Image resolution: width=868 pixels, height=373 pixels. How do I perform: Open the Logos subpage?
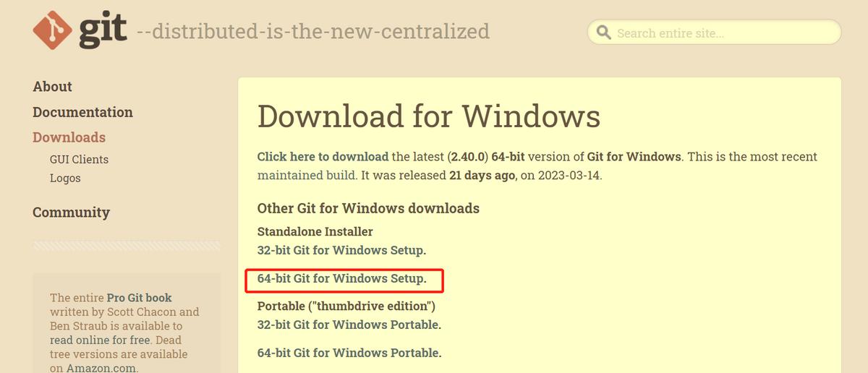pyautogui.click(x=65, y=179)
